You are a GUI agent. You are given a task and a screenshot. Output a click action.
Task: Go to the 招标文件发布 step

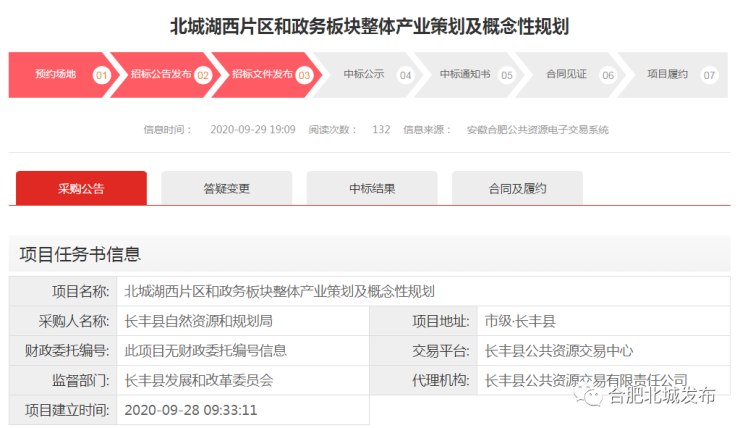[262, 74]
